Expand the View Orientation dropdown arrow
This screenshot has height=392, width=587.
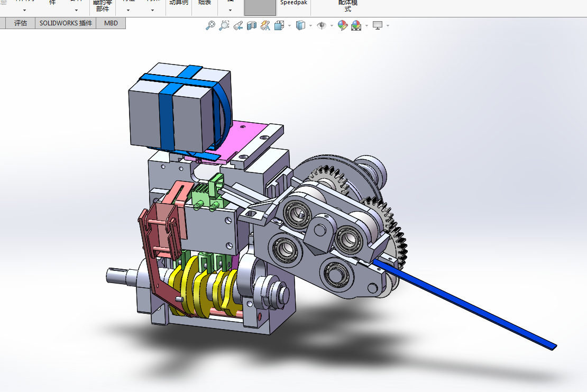pos(289,26)
